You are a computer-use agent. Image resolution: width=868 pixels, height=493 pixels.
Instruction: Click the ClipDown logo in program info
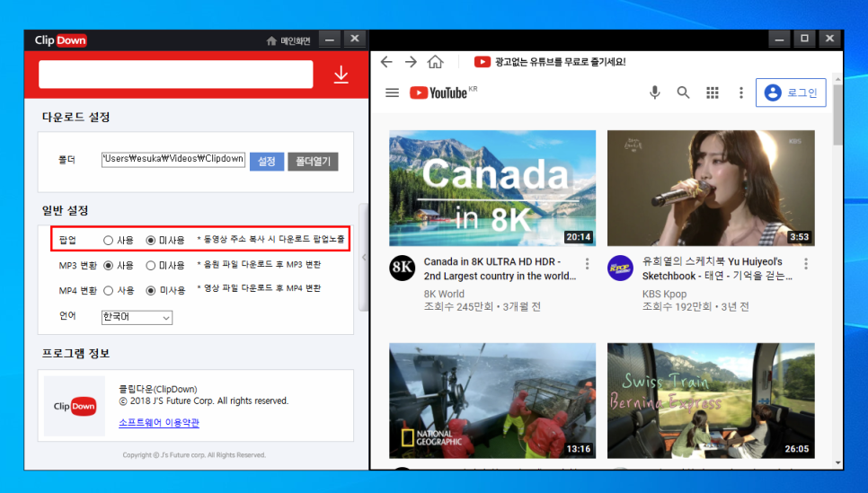[75, 406]
